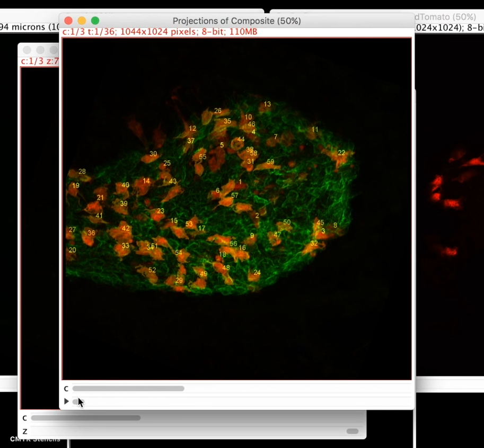Click the cell labeled 28

pyautogui.click(x=82, y=172)
